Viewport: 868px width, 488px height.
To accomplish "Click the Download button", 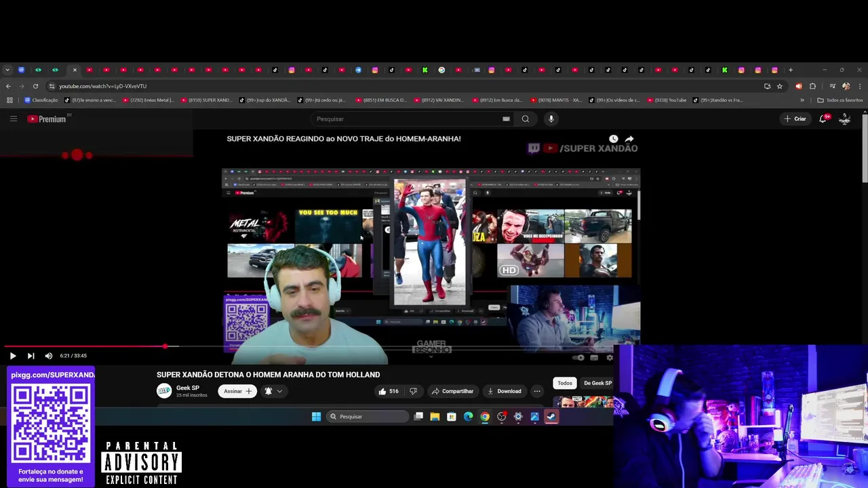I will 505,391.
